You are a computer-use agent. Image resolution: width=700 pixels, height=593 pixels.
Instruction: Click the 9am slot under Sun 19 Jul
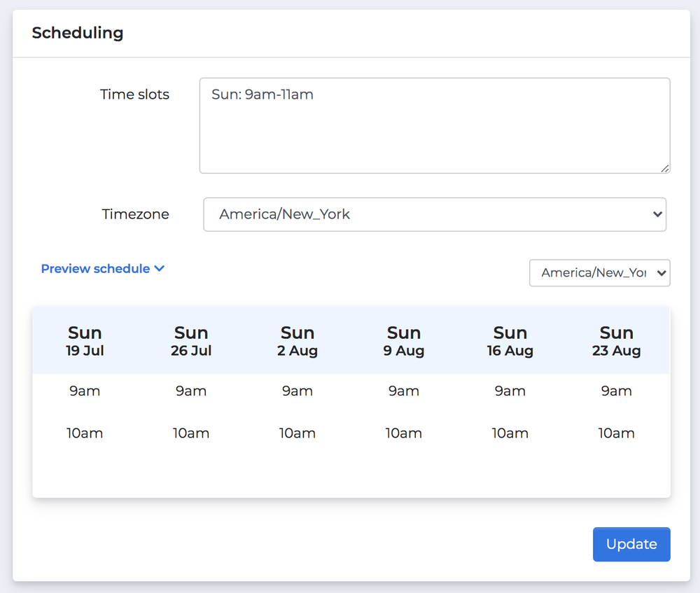point(85,391)
